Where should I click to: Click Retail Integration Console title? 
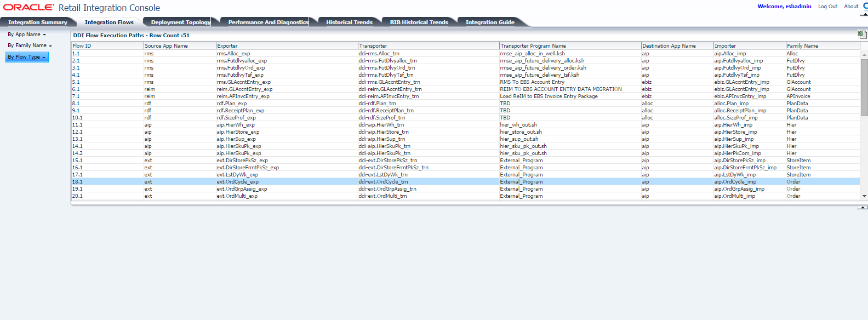click(x=109, y=8)
